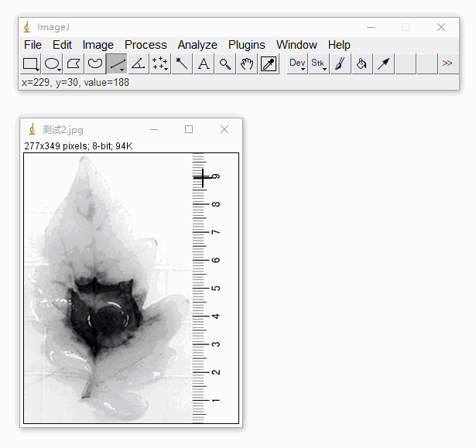
Task: Select the Wand tracing tool
Action: click(182, 63)
